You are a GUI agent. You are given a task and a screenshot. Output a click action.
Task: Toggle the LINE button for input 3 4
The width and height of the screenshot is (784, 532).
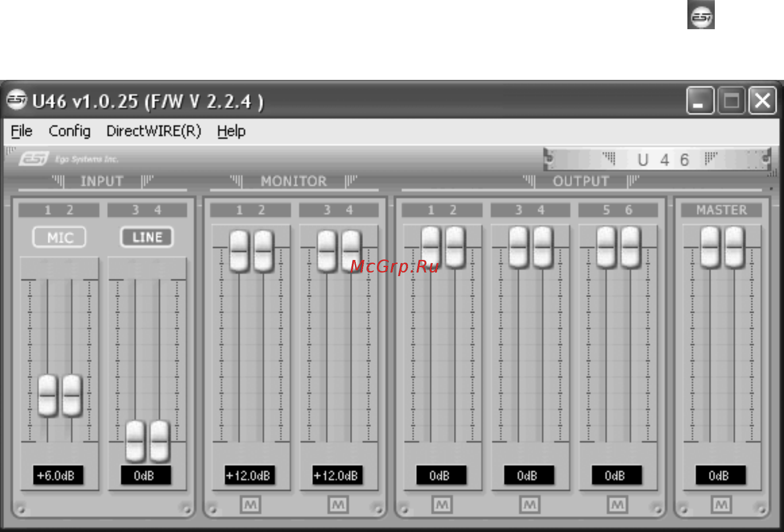(x=147, y=237)
